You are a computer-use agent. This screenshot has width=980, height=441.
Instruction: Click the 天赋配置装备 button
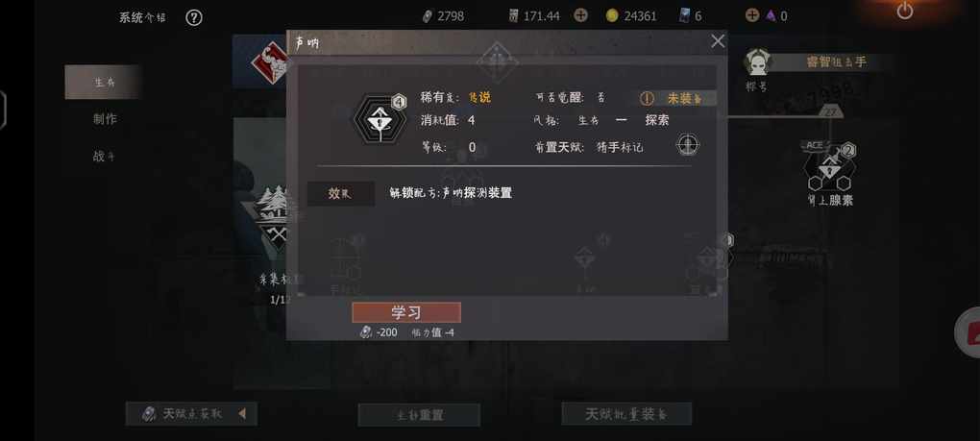[626, 413]
